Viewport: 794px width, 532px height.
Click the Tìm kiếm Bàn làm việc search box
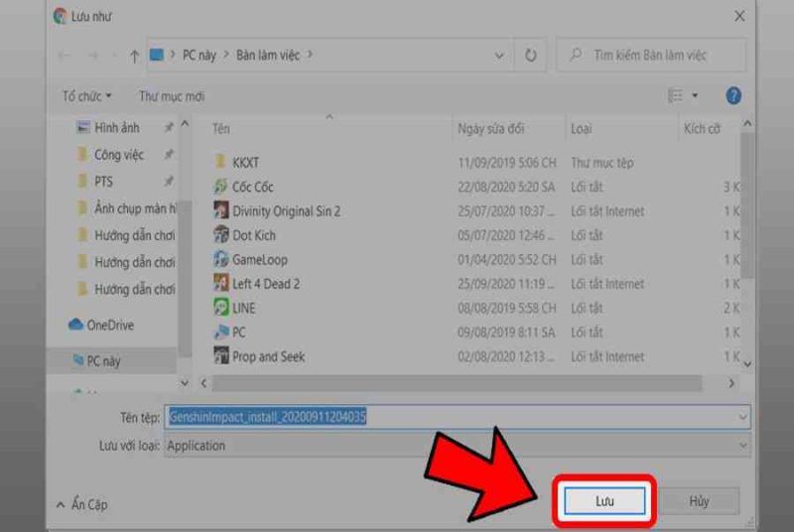(651, 55)
